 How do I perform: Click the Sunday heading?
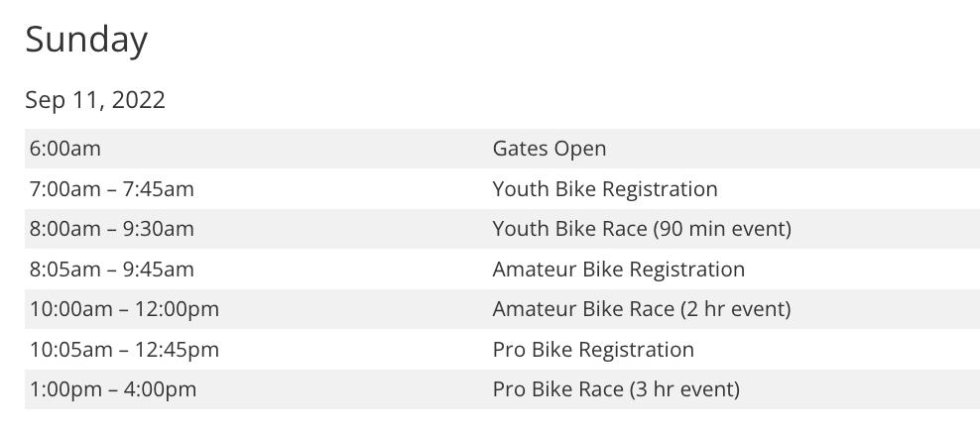tap(86, 40)
